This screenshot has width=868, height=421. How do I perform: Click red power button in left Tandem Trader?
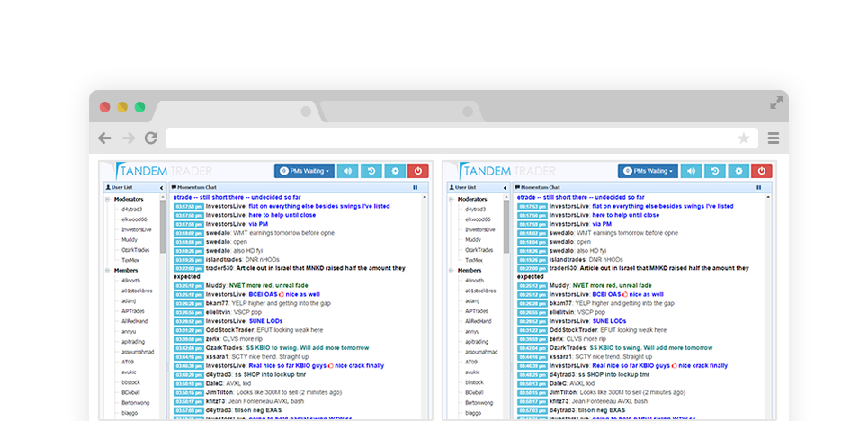[418, 171]
